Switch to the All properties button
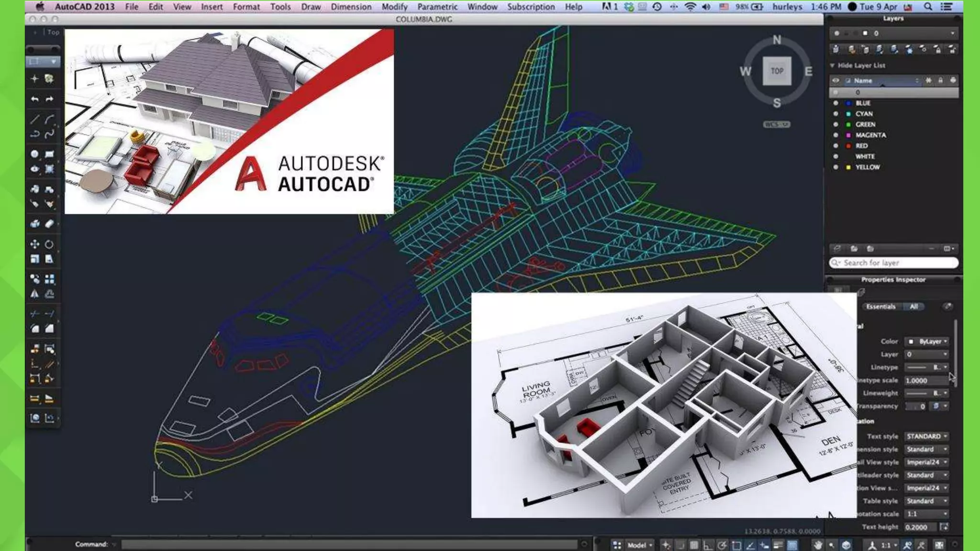This screenshot has height=551, width=980. point(913,307)
